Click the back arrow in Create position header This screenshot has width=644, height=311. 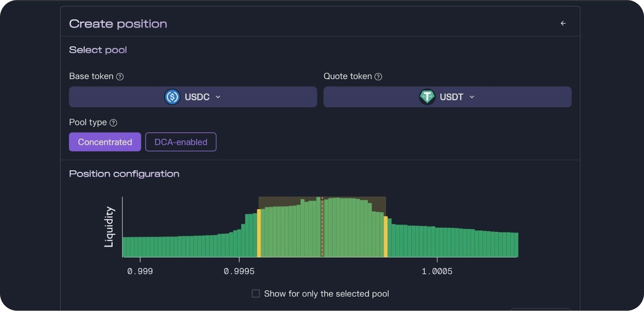pyautogui.click(x=563, y=23)
